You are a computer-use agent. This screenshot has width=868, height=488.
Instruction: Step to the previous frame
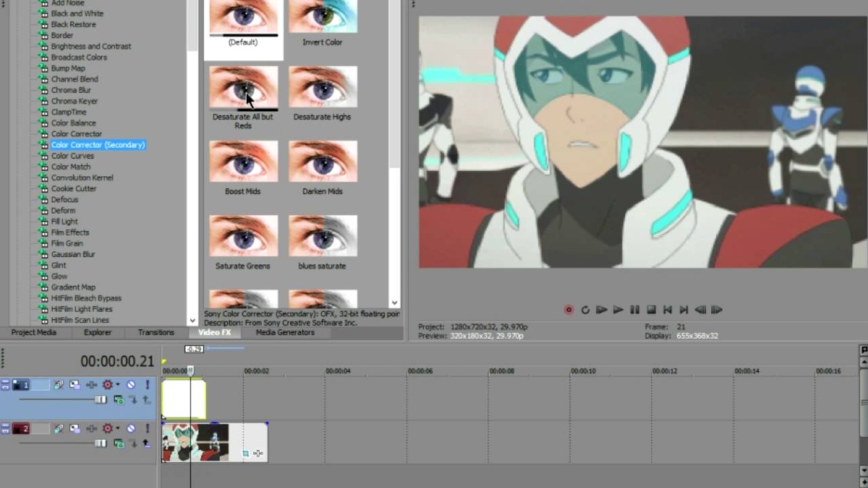pyautogui.click(x=701, y=310)
